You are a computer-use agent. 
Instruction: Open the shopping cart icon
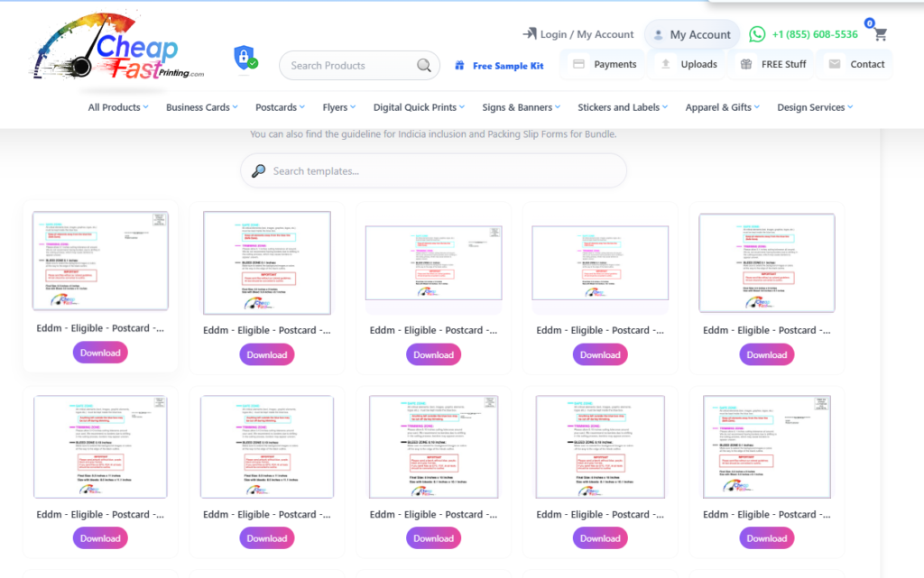(x=880, y=34)
